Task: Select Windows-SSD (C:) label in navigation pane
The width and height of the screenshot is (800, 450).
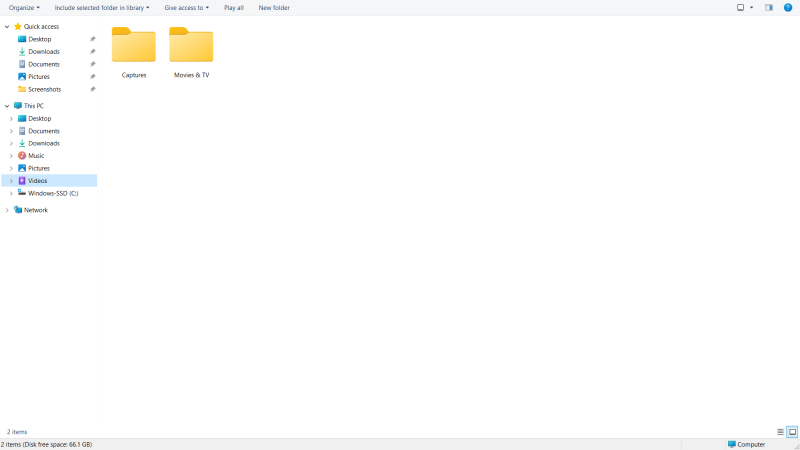Action: [53, 193]
